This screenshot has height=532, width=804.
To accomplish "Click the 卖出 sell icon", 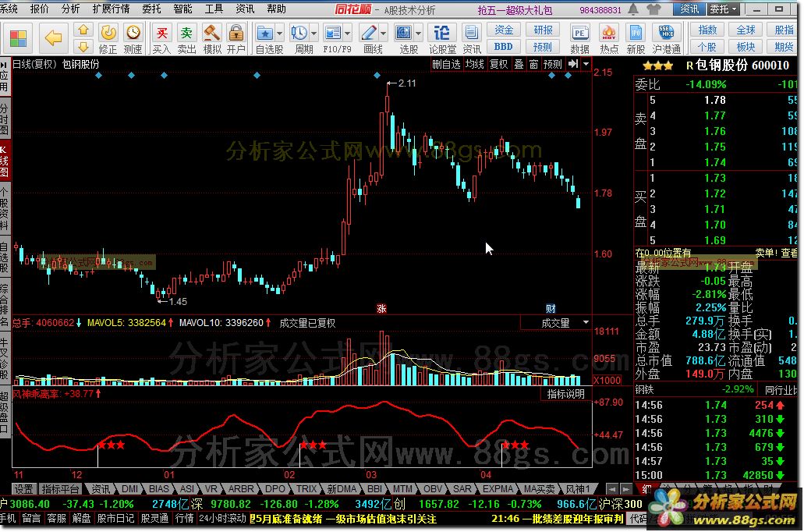I will click(x=186, y=38).
